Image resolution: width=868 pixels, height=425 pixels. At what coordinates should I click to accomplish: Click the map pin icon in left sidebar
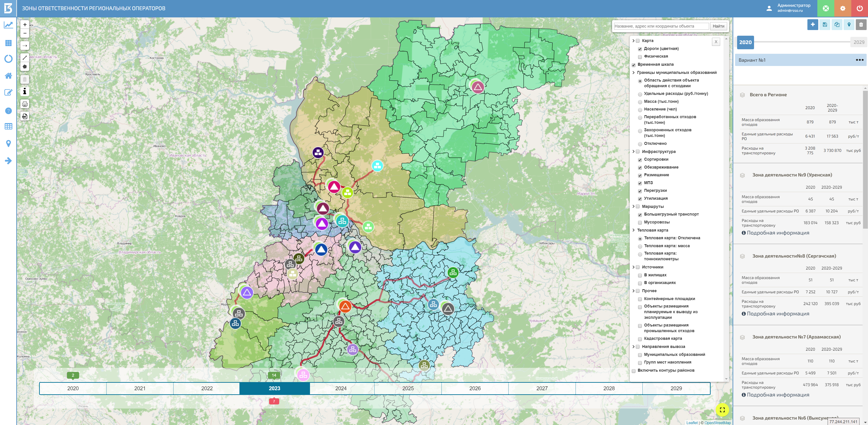8,143
